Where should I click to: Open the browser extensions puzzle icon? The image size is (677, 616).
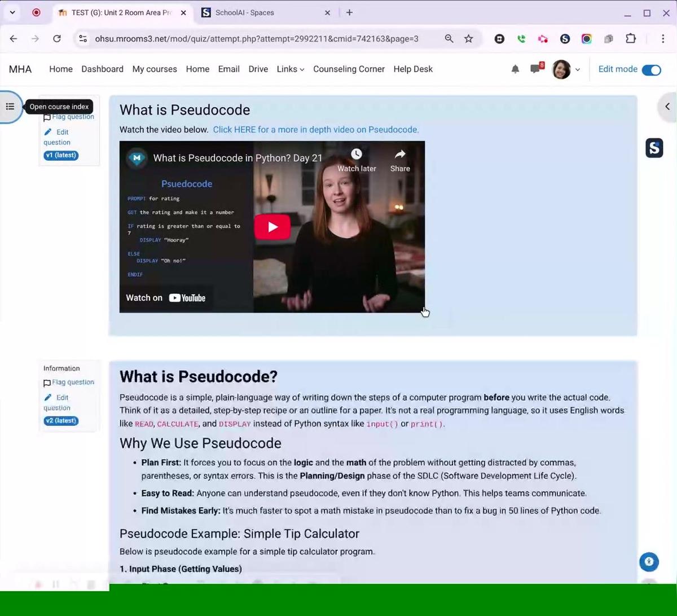pyautogui.click(x=630, y=38)
